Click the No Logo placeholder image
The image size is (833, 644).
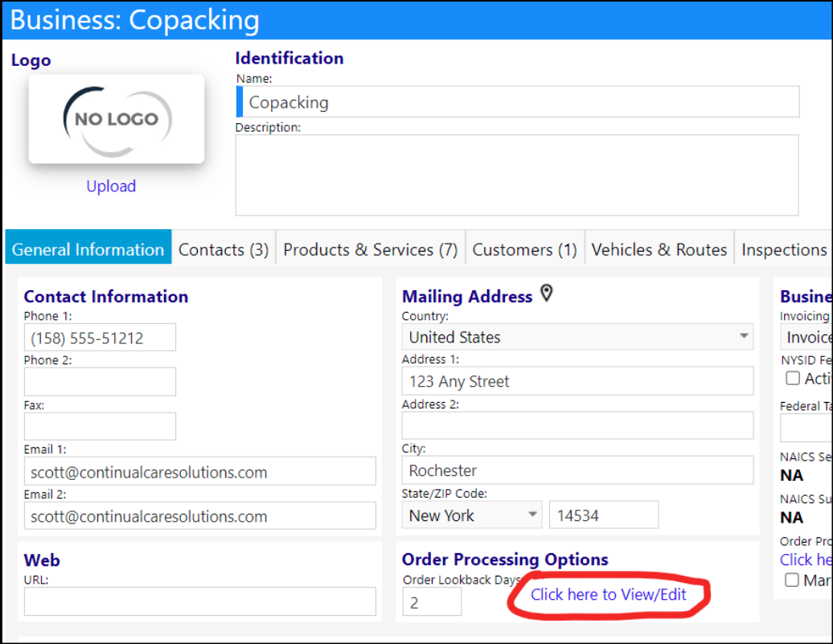[117, 119]
